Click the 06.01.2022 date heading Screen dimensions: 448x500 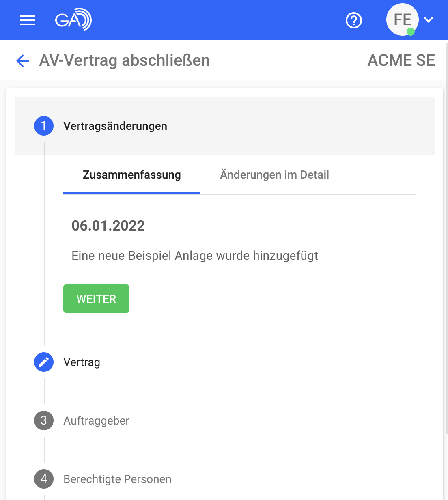(x=108, y=226)
